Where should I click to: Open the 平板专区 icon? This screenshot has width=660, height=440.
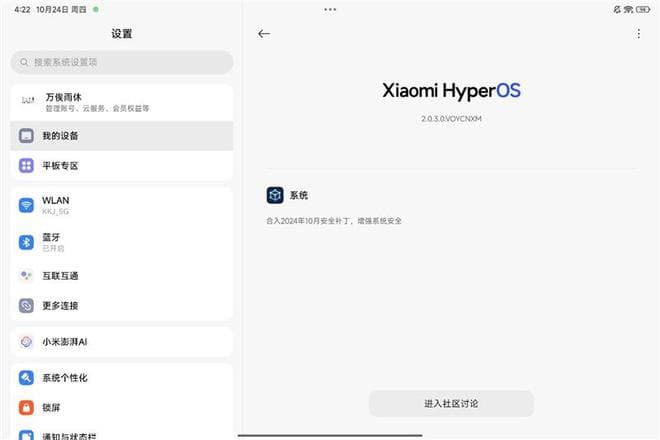point(27,166)
